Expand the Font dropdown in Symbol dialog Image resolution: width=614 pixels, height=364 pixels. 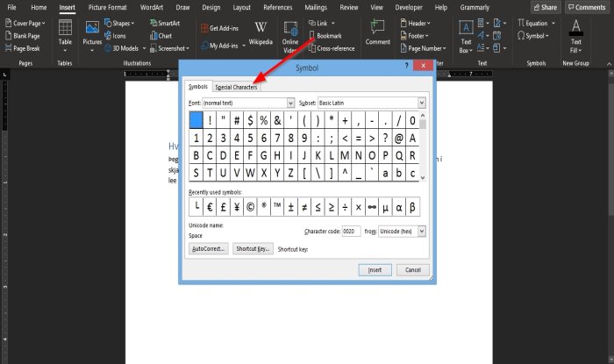pos(290,103)
